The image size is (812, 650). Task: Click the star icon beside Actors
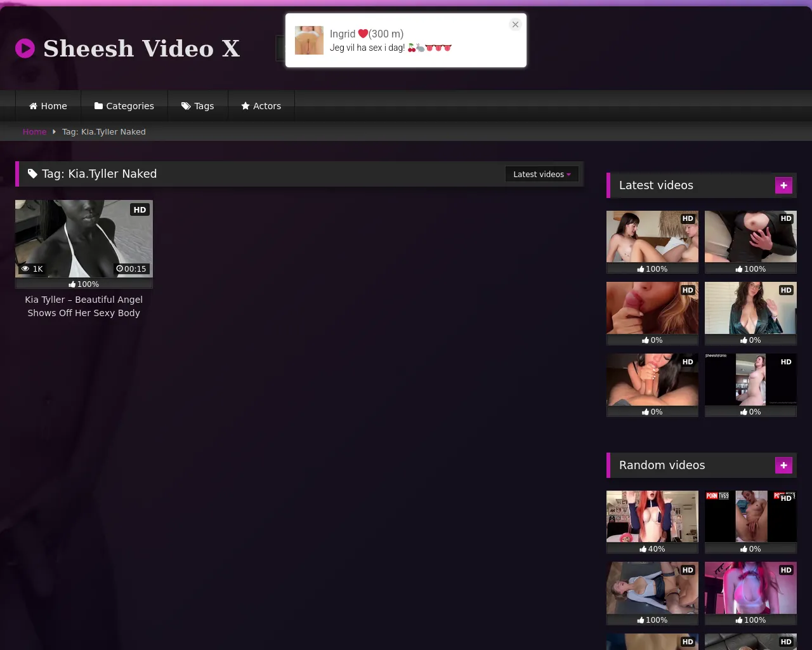point(246,106)
